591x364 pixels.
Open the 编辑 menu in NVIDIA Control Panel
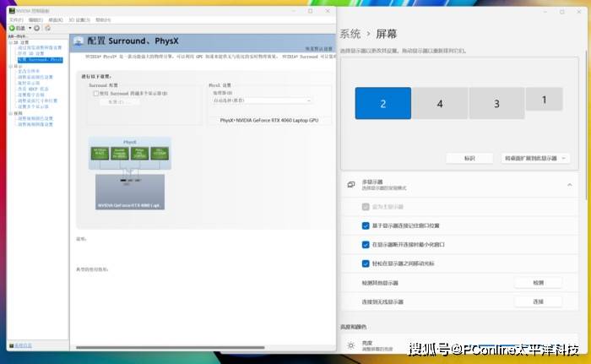tap(35, 19)
